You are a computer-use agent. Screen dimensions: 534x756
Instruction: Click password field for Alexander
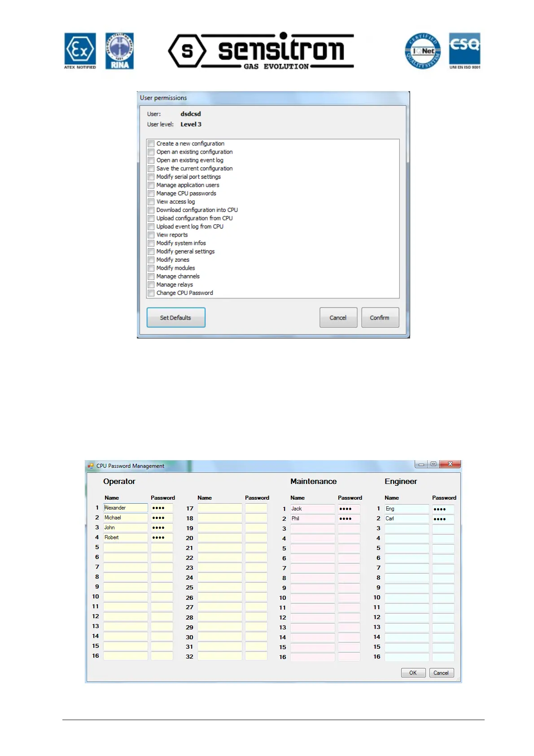click(x=162, y=508)
